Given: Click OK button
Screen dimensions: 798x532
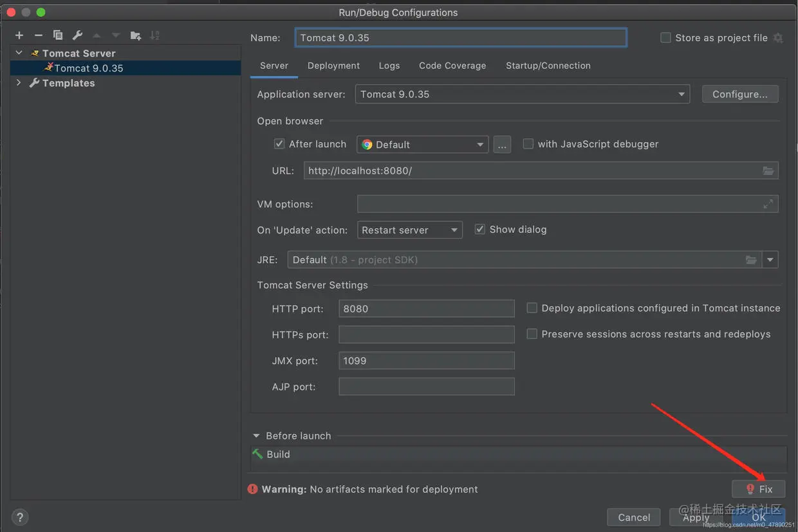Looking at the screenshot, I should pos(759,517).
